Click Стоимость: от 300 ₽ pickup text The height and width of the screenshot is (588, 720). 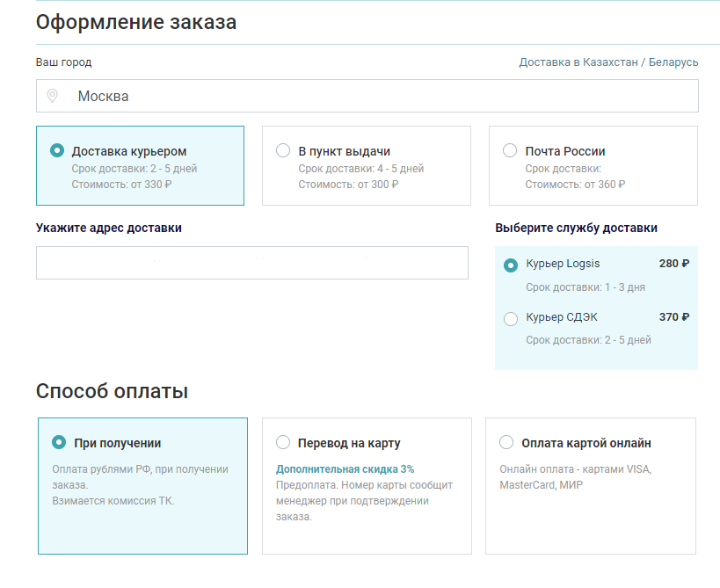pyautogui.click(x=348, y=185)
